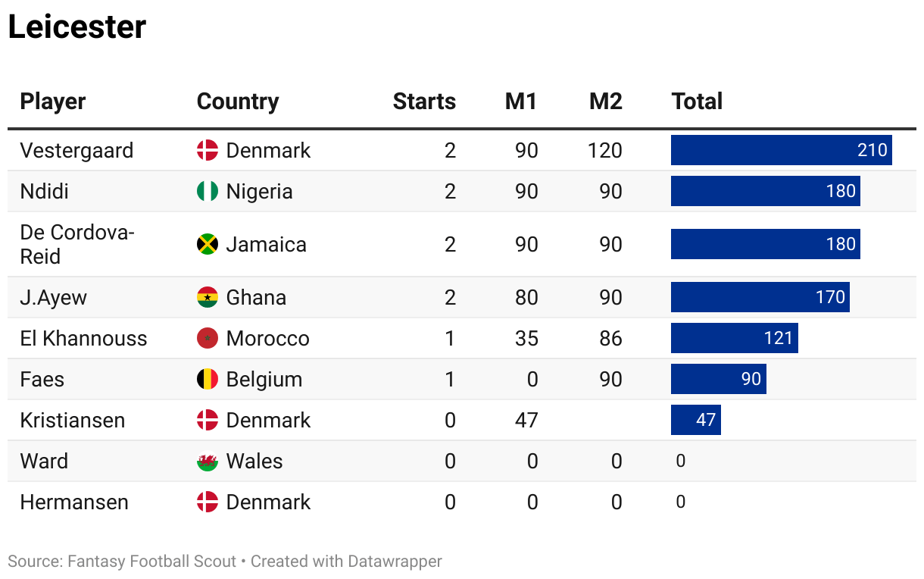Click Vestergaard's 210 total bar

click(x=781, y=150)
